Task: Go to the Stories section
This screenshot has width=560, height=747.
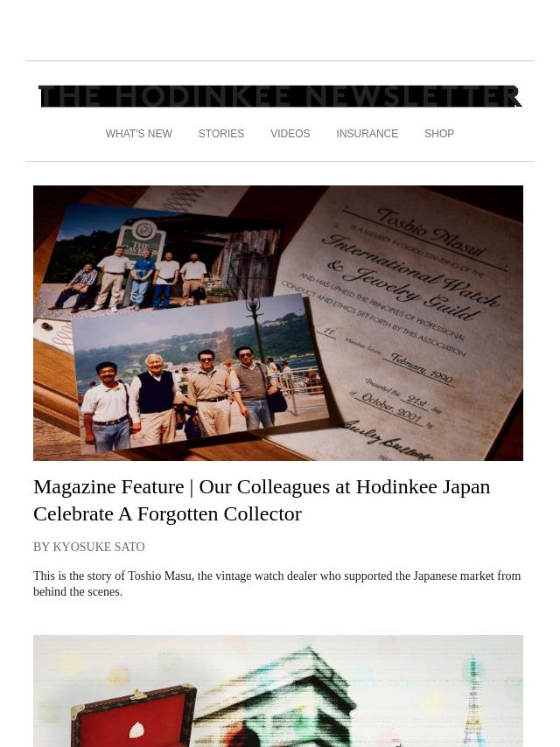Action: pos(221,134)
